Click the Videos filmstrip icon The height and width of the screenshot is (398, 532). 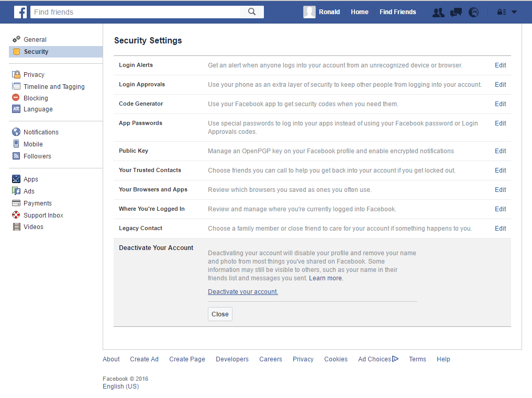[16, 227]
